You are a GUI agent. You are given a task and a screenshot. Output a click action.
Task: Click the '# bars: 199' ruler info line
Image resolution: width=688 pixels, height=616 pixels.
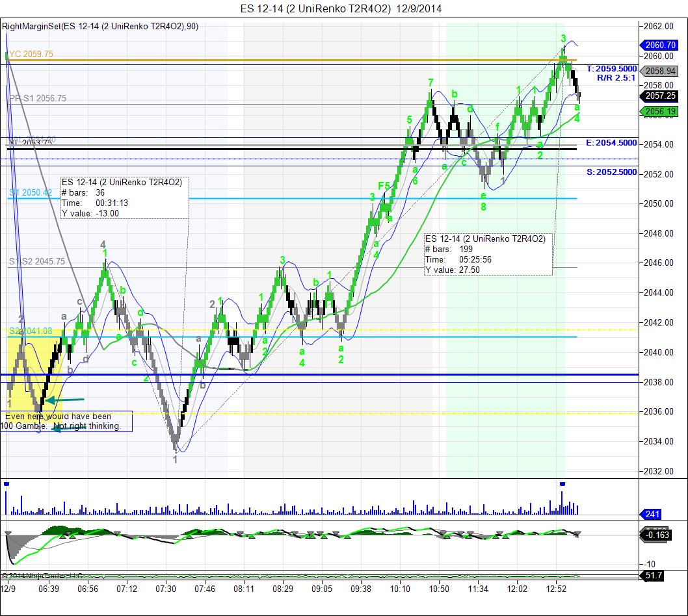point(449,249)
